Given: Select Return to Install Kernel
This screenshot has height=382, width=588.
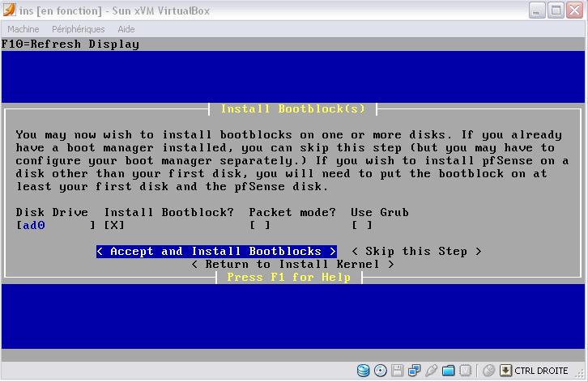Looking at the screenshot, I should [292, 265].
